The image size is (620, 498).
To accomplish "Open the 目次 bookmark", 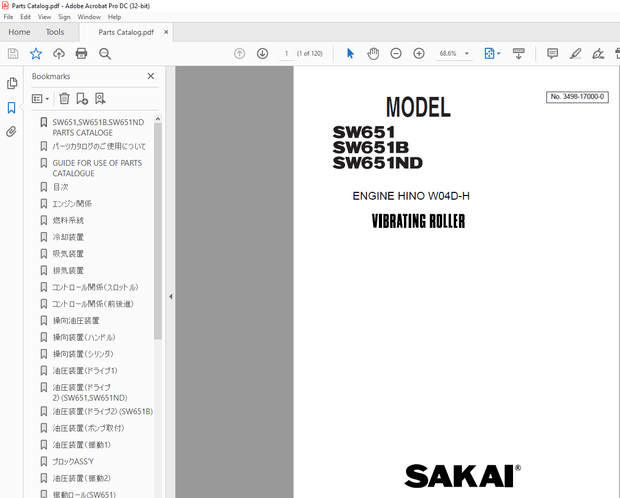I will click(x=60, y=187).
